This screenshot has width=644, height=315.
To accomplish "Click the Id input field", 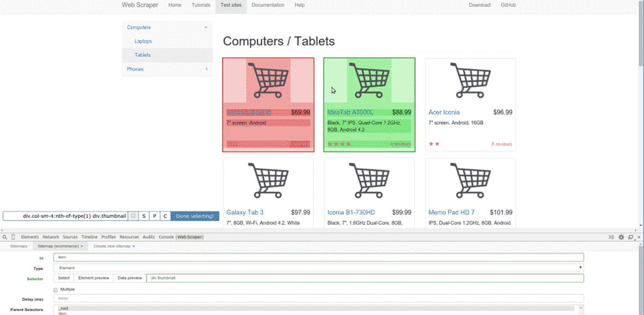I will point(318,257).
